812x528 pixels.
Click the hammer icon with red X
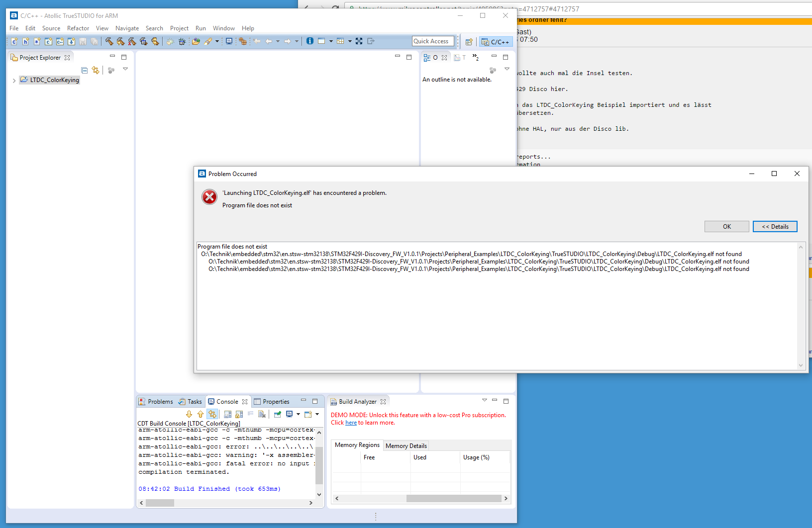132,41
